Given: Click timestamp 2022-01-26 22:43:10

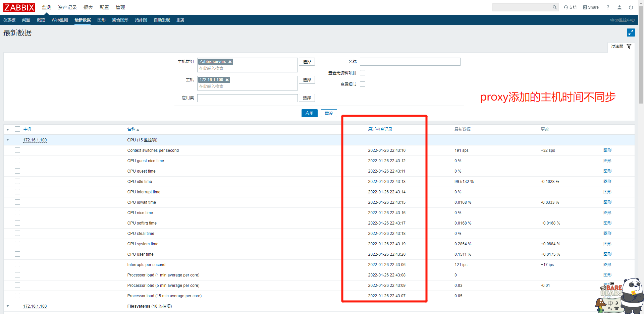Looking at the screenshot, I should coord(387,150).
